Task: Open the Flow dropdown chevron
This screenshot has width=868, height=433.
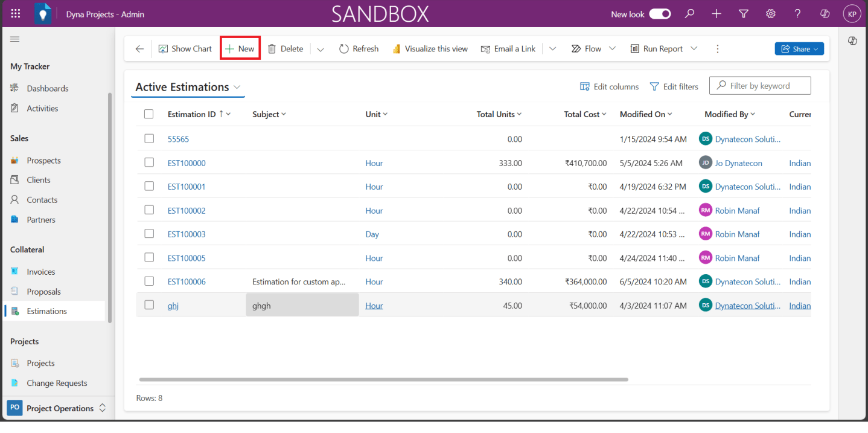Action: click(x=612, y=49)
